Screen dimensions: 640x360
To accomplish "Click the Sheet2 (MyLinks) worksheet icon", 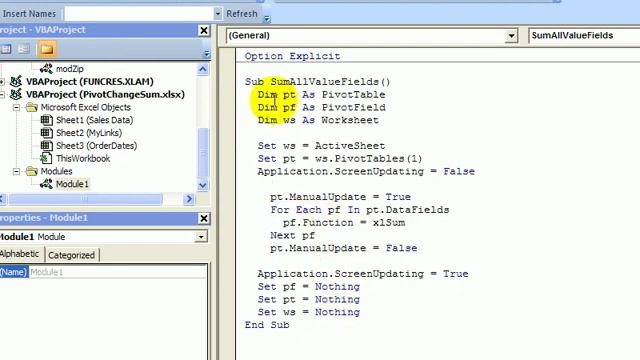I will pyautogui.click(x=46, y=133).
